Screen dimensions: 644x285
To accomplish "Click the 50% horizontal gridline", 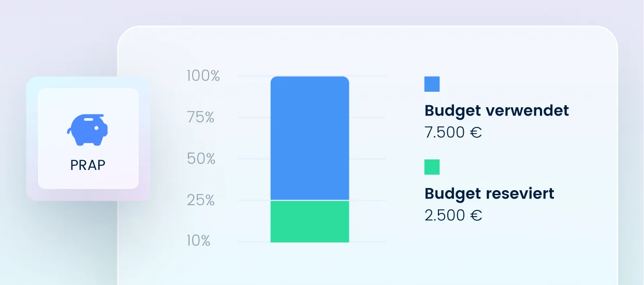I will [x=368, y=159].
